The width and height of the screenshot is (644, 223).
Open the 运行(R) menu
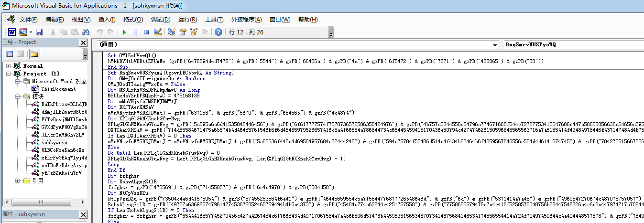187,20
